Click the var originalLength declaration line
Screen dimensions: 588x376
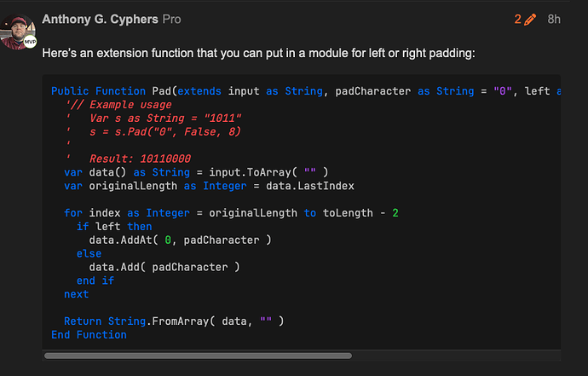[209, 186]
